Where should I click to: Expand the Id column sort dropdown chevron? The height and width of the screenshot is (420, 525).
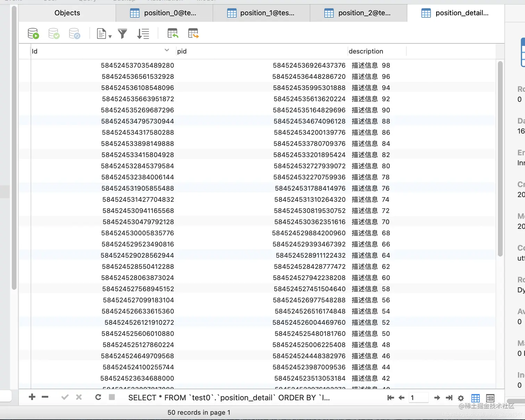(x=167, y=50)
